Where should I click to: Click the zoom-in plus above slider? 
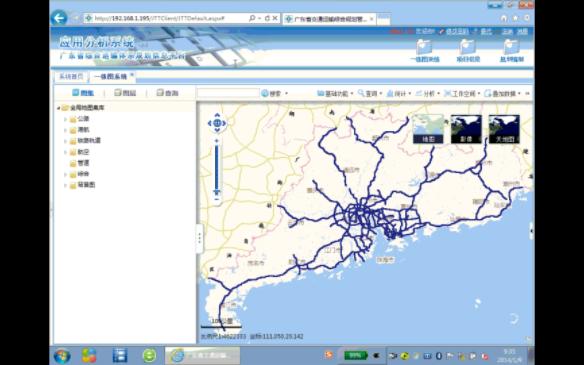coord(217,141)
